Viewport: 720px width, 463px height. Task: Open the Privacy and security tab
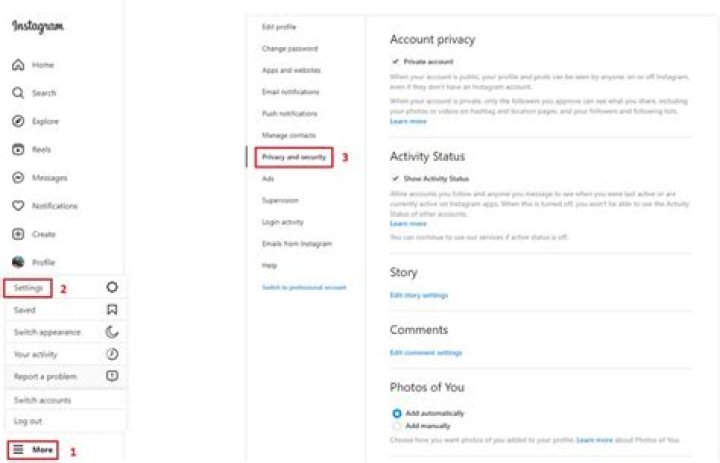click(x=293, y=157)
